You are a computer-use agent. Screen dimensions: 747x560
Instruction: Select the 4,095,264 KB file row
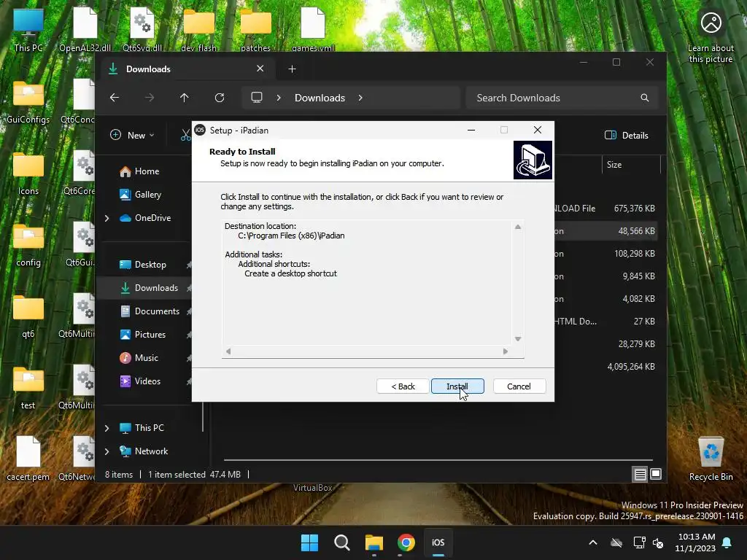tap(605, 367)
